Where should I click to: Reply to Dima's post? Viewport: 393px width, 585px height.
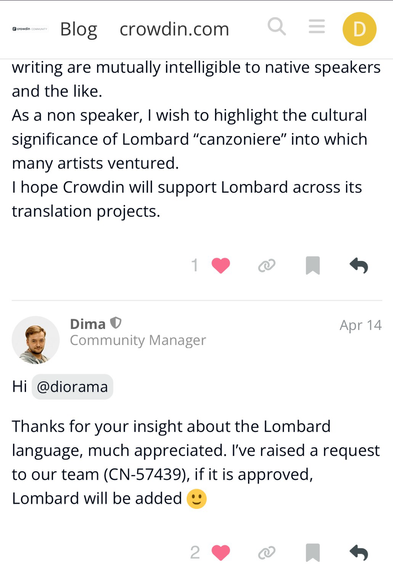pos(359,553)
